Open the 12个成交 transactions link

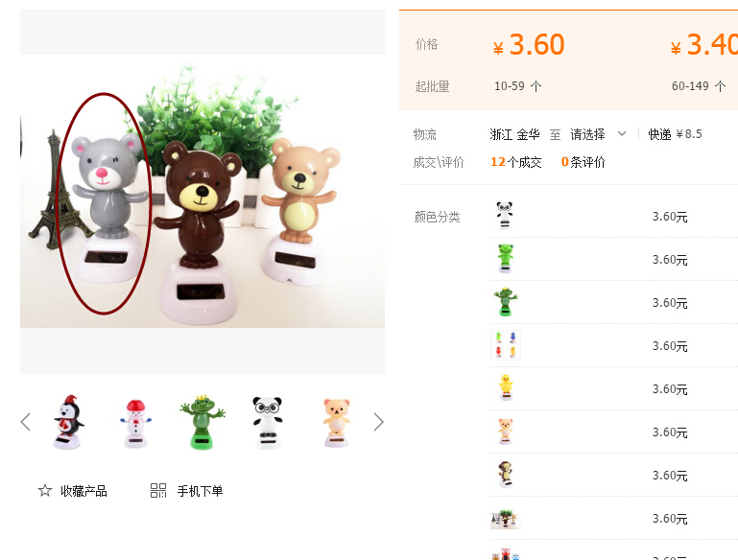tap(516, 162)
